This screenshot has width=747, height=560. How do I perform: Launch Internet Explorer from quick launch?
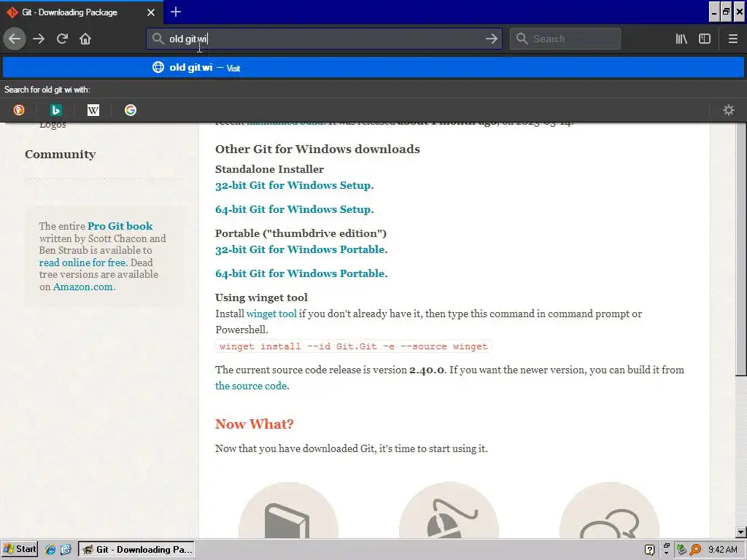50,550
